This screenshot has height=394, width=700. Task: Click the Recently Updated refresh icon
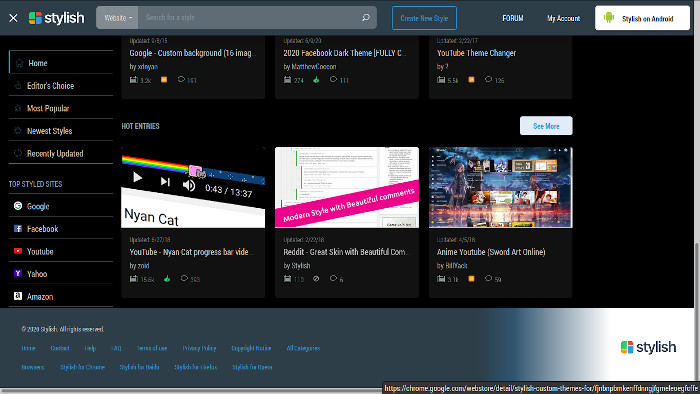18,153
